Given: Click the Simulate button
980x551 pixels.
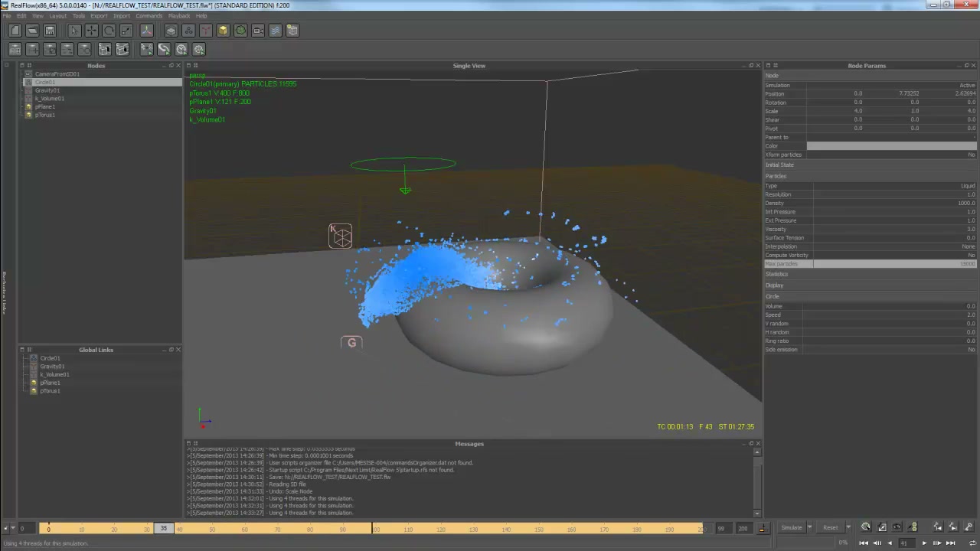Looking at the screenshot, I should (x=792, y=527).
